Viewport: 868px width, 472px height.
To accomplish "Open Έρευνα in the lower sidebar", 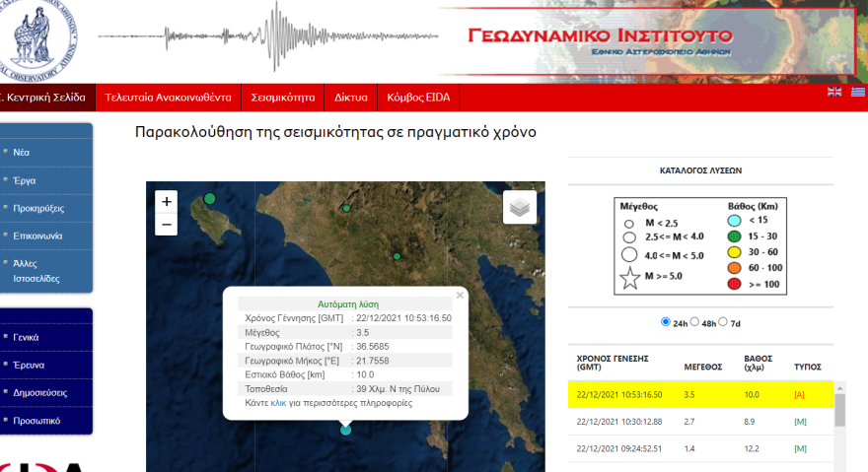I will click(29, 366).
